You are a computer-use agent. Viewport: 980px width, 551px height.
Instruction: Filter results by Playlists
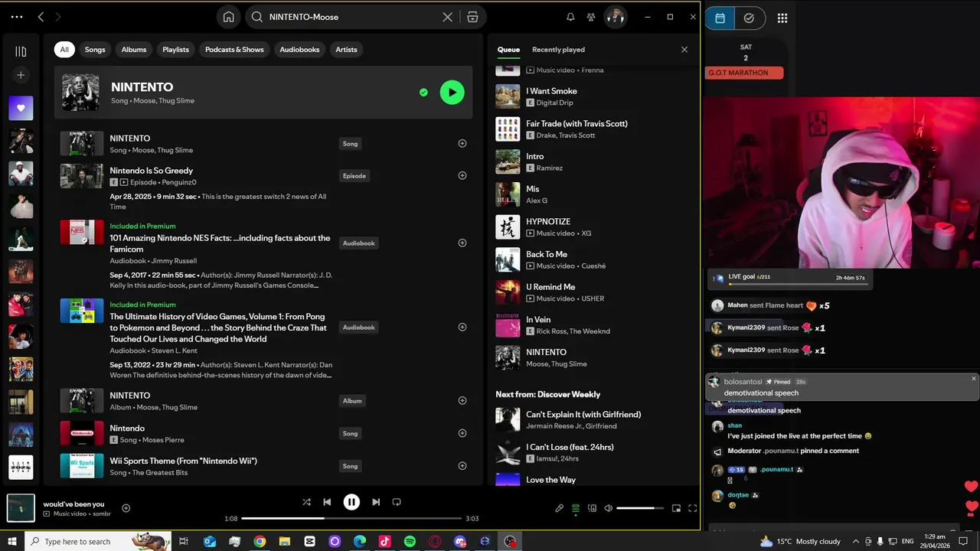(x=175, y=50)
